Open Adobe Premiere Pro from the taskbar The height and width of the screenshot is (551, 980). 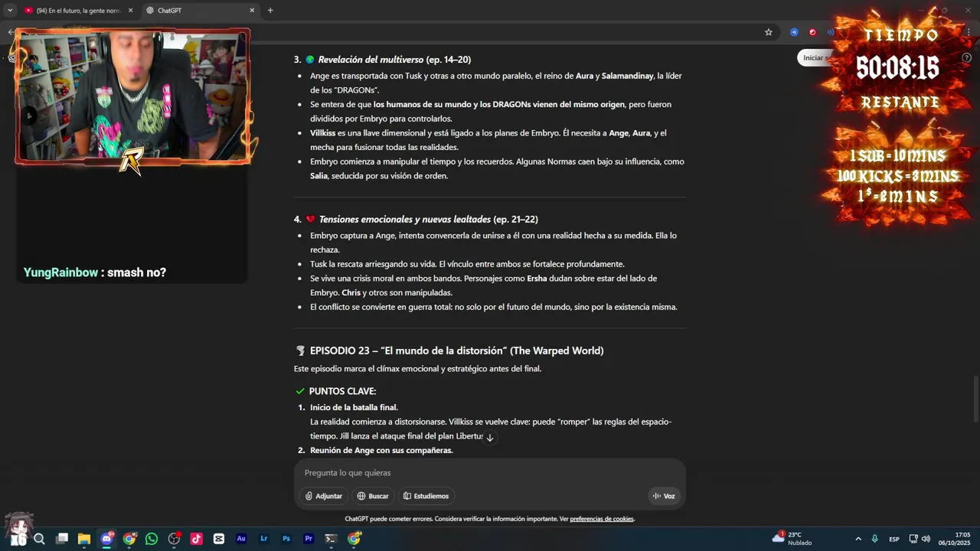coord(309,539)
